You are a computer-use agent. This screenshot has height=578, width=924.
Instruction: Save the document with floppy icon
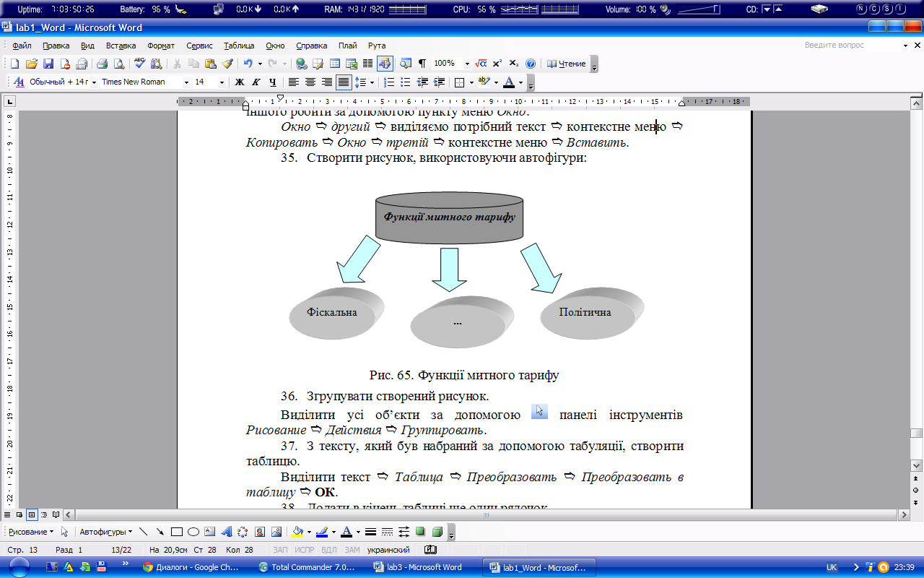48,64
